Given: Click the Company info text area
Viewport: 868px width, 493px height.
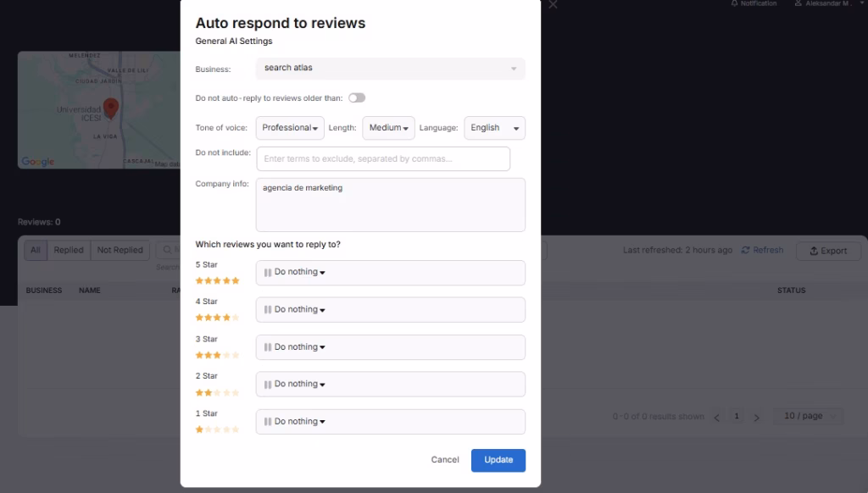Looking at the screenshot, I should point(390,205).
